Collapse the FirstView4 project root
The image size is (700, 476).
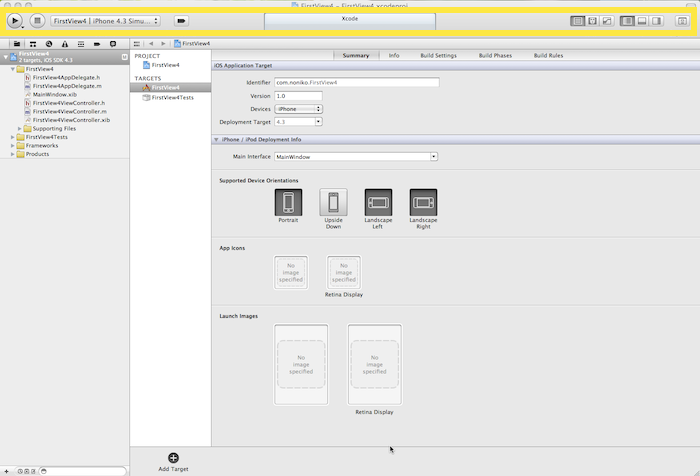[x=5, y=57]
